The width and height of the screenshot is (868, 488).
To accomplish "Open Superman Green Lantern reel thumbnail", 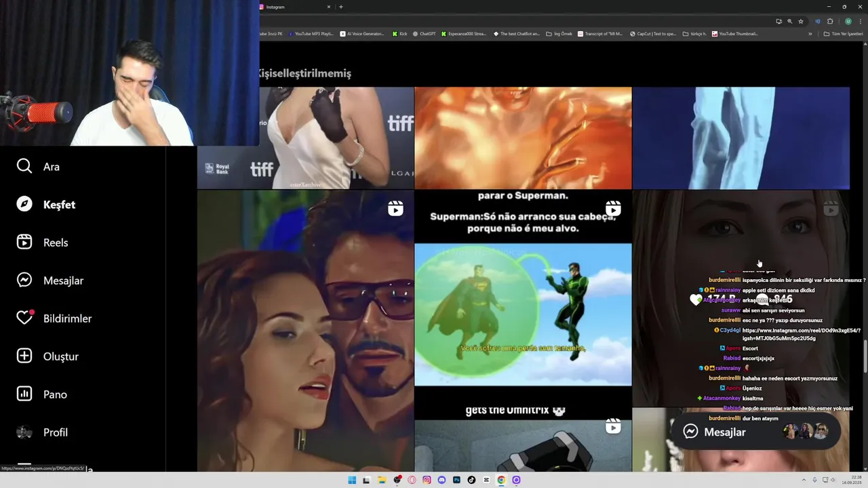I will [x=523, y=298].
